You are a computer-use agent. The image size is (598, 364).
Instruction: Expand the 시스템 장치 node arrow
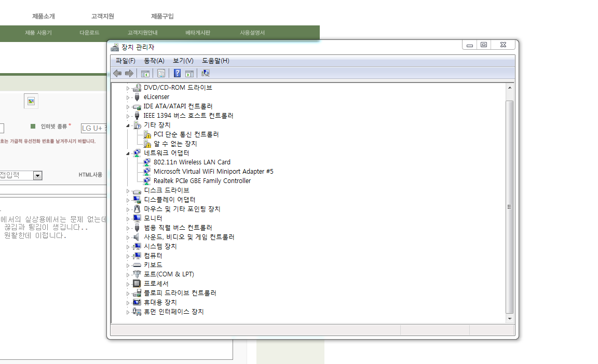click(128, 247)
